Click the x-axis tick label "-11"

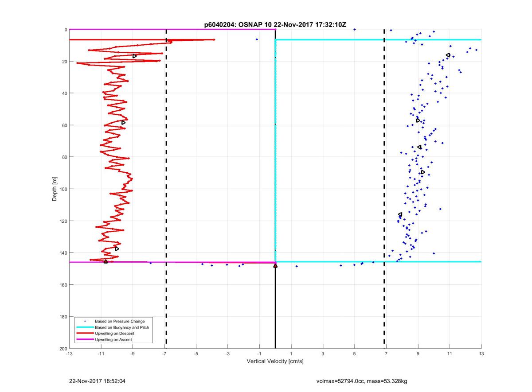101,353
